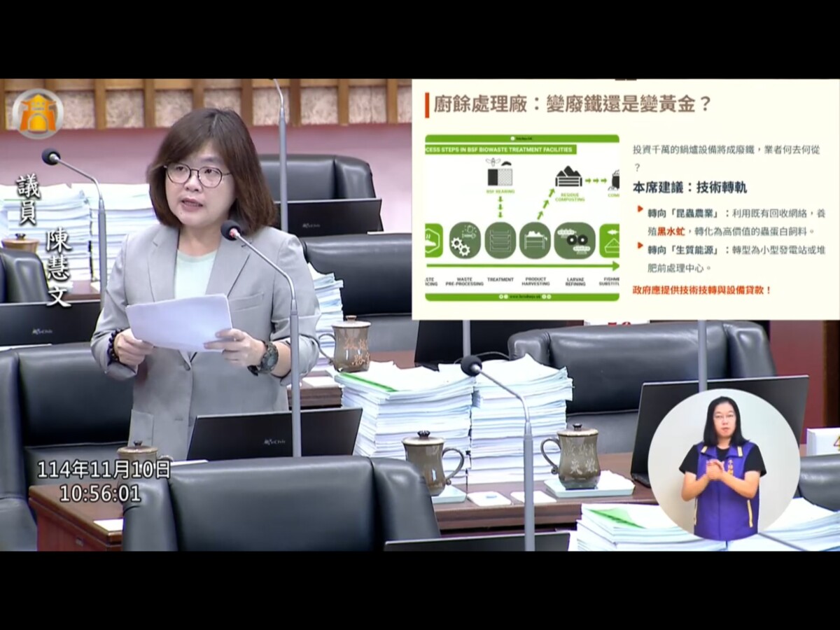Viewport: 840px width, 630px height.
Task: Click the Residue Composting pile icon
Action: tap(567, 176)
